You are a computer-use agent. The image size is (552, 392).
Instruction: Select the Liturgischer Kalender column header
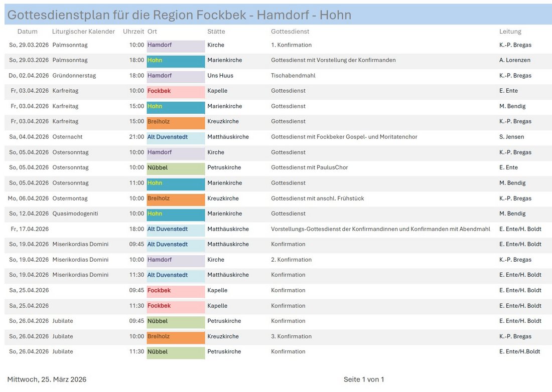click(x=83, y=32)
